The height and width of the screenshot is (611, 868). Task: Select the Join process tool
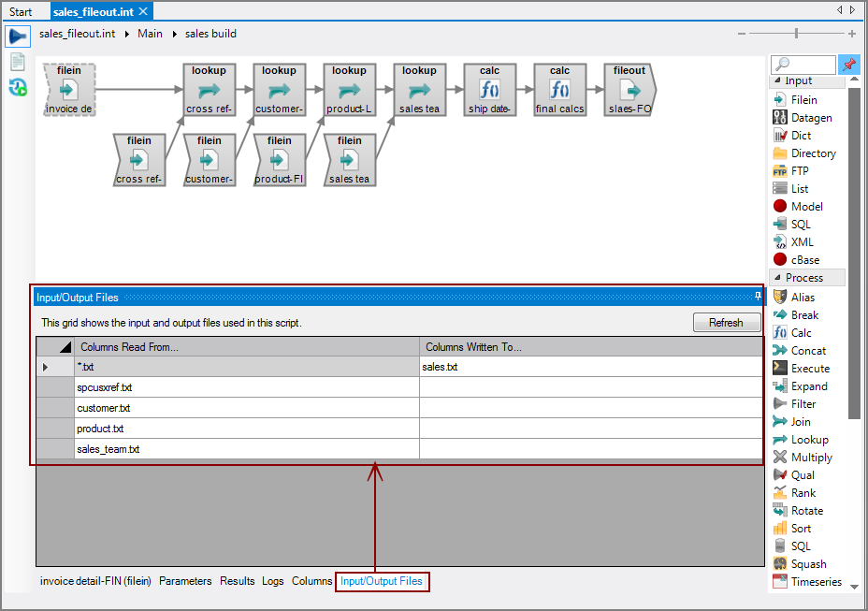tap(800, 421)
